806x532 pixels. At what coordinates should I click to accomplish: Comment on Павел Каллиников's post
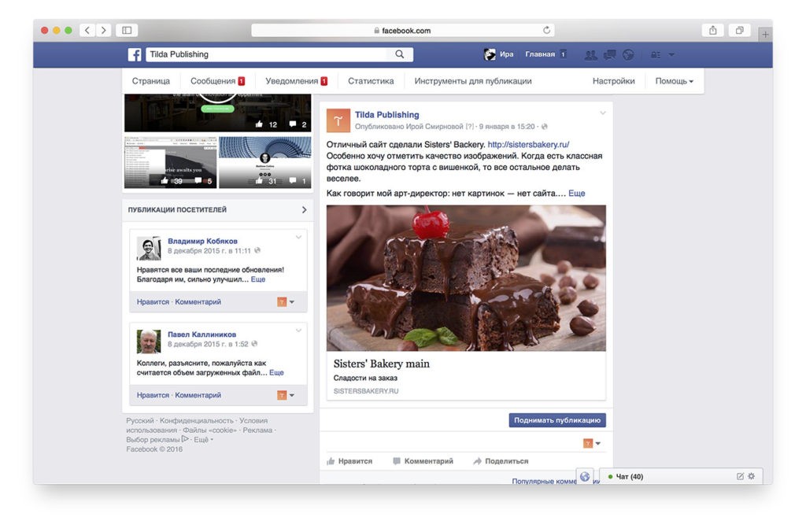click(x=198, y=395)
